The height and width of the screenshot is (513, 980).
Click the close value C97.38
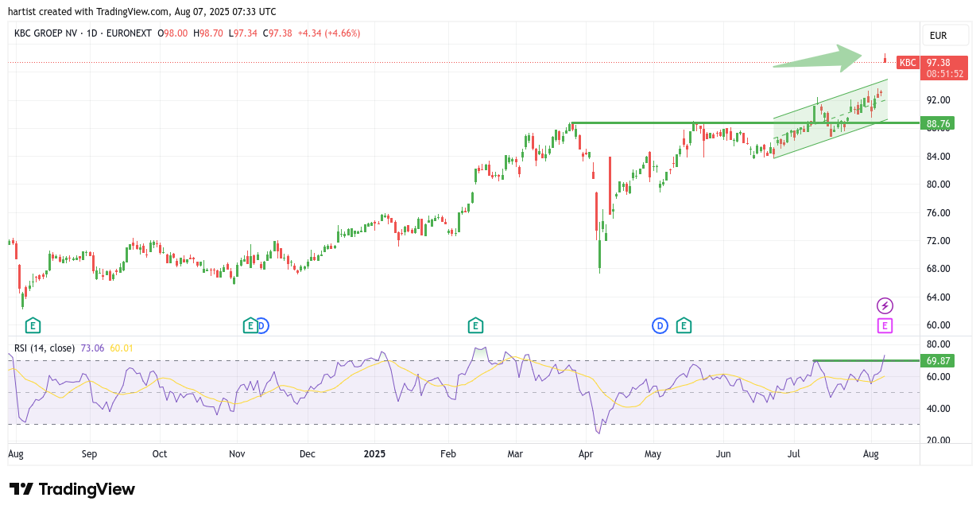point(277,33)
